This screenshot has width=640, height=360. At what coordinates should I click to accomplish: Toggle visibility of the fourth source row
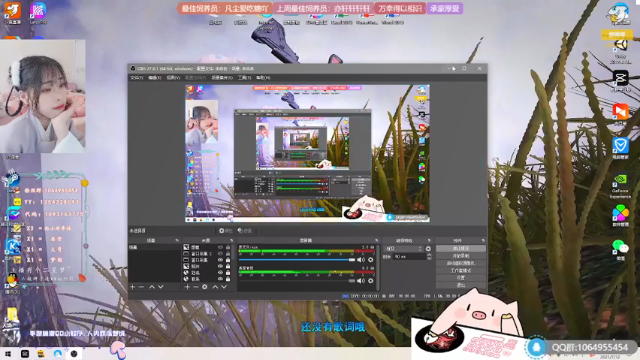220,266
